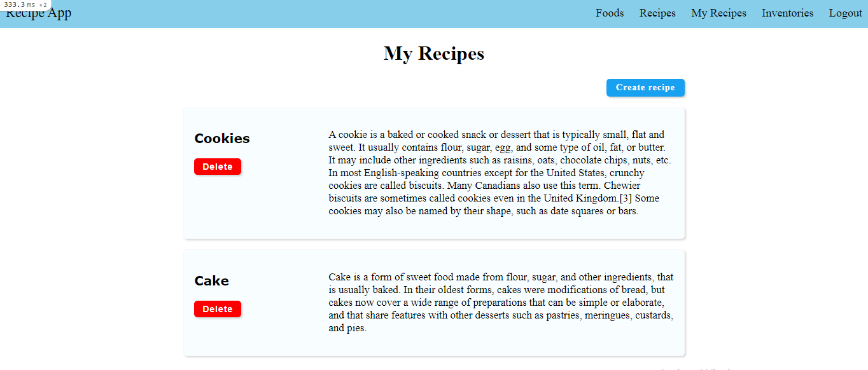
Task: Switch to the My Recipes page
Action: tap(718, 13)
